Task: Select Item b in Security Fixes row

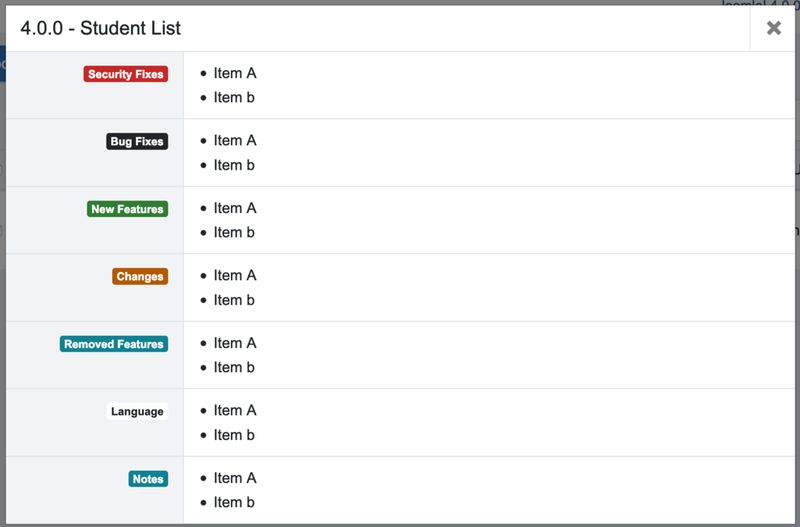Action: (234, 97)
